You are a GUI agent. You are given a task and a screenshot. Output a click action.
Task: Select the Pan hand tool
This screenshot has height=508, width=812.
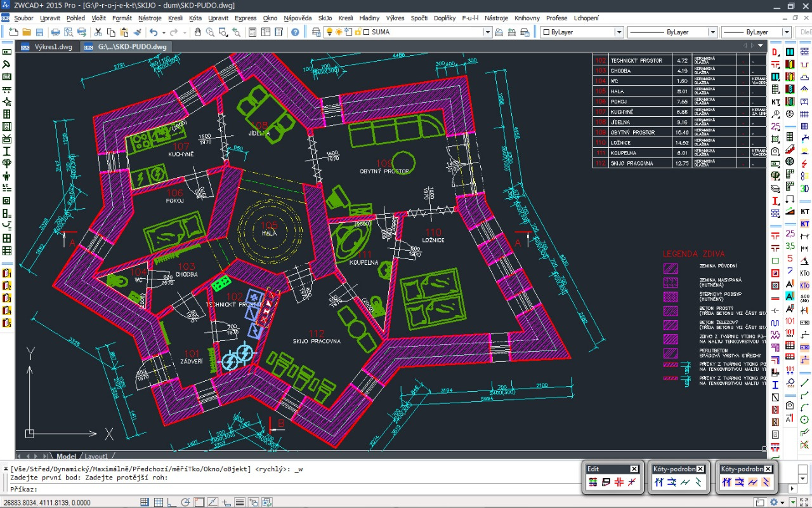[198, 32]
